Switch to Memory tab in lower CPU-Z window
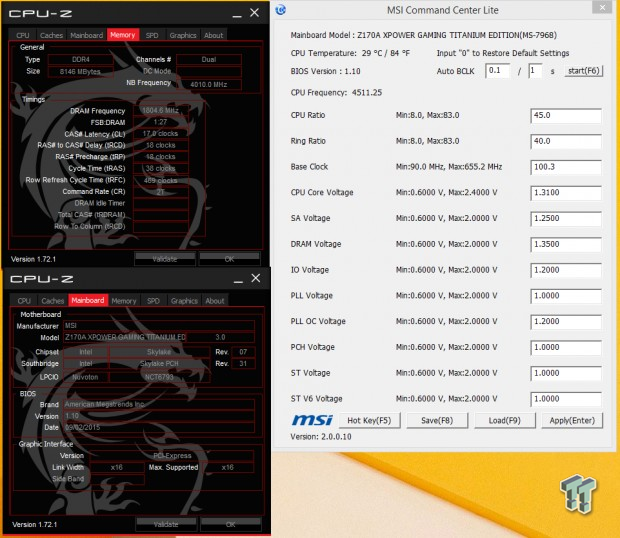The width and height of the screenshot is (620, 538). (x=124, y=300)
